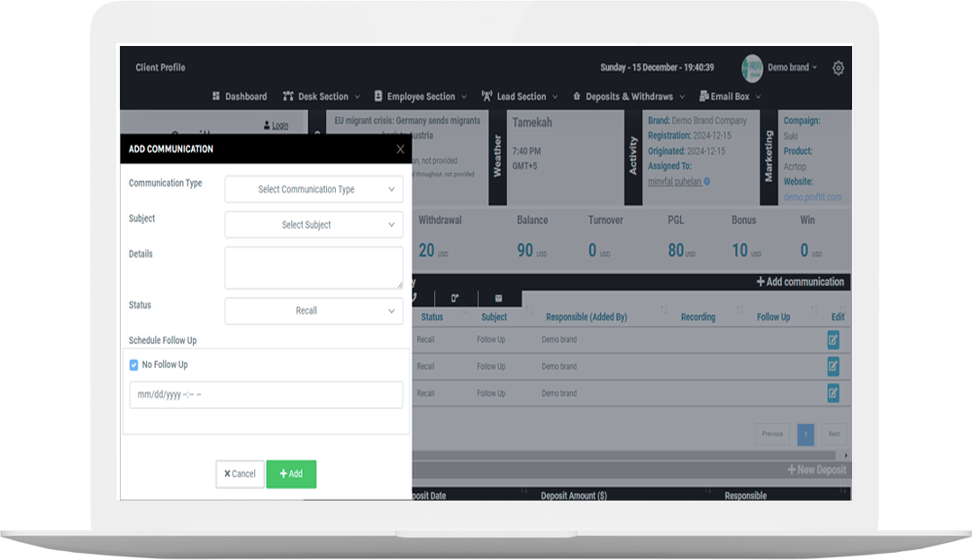Click edit icon in third communication row

coord(833,393)
